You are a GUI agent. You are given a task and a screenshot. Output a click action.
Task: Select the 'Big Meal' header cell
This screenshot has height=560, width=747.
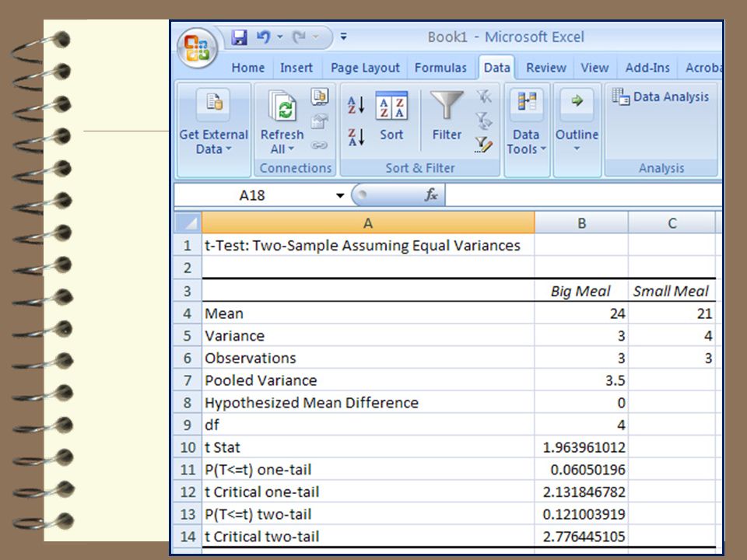tap(581, 291)
